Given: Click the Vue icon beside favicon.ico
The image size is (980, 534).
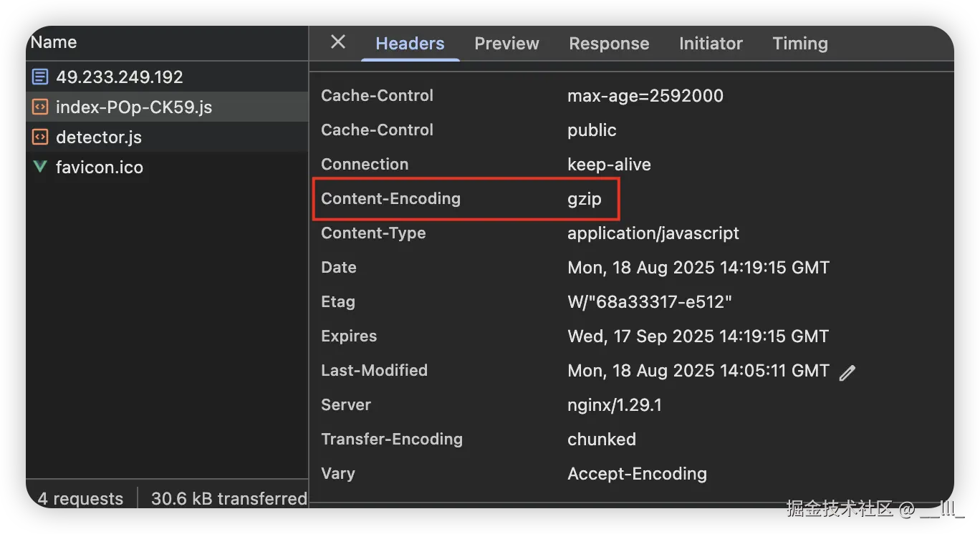Looking at the screenshot, I should 40,168.
